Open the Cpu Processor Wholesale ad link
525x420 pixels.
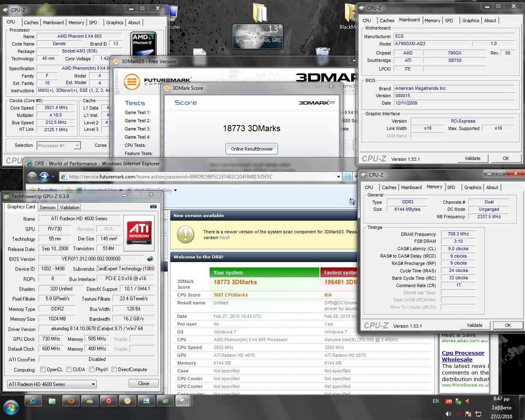tap(463, 356)
